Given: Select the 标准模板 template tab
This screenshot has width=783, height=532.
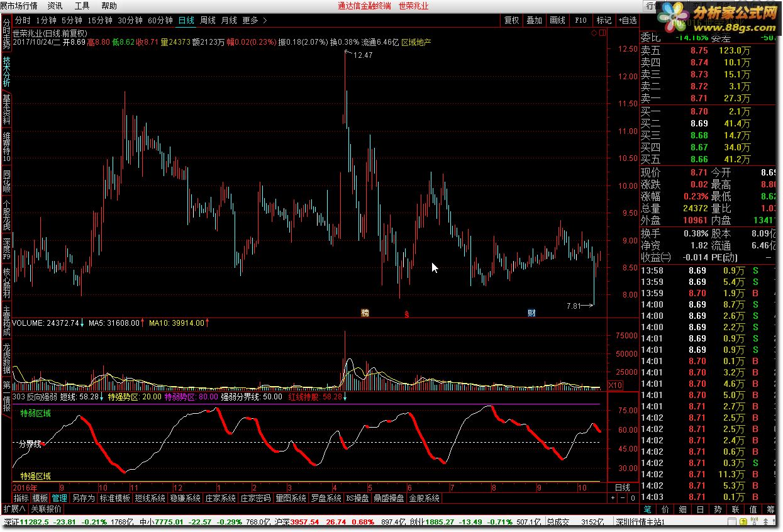Looking at the screenshot, I should pos(115,498).
